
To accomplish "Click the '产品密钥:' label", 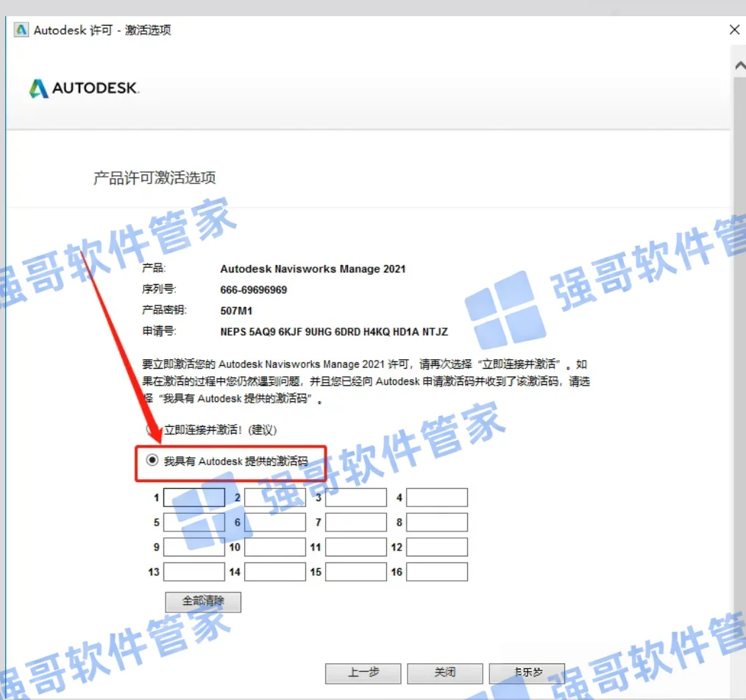I will tap(164, 311).
